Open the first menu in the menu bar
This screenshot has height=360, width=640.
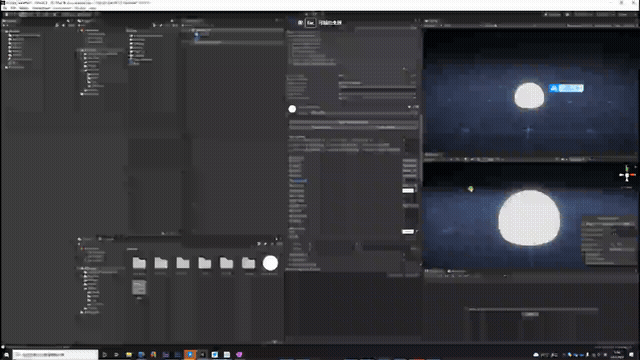coord(4,8)
